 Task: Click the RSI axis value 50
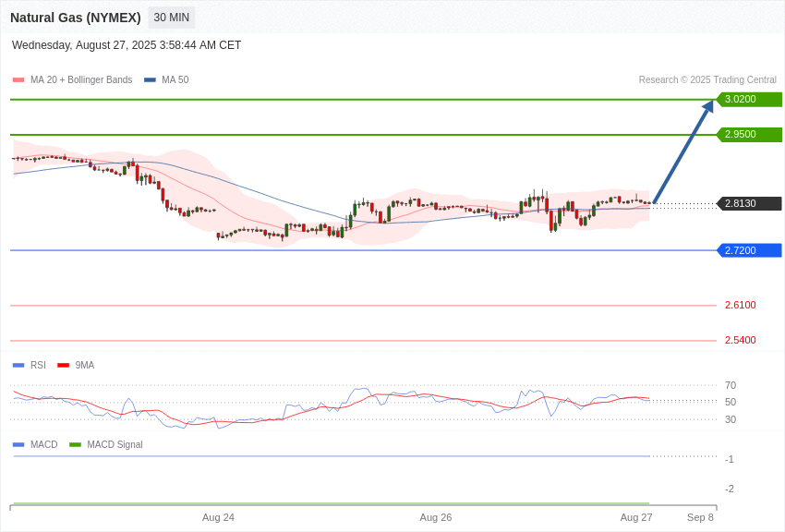731,402
